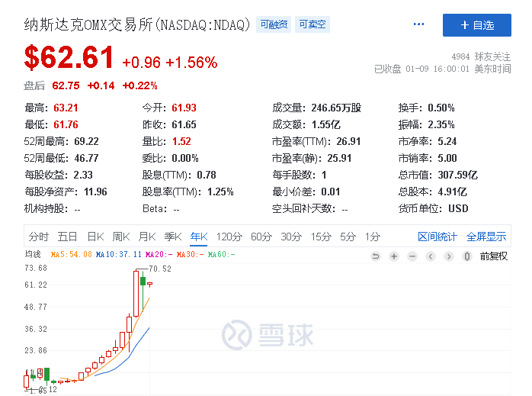
Task: Move chart left with the arrow icon
Action: click(x=431, y=256)
